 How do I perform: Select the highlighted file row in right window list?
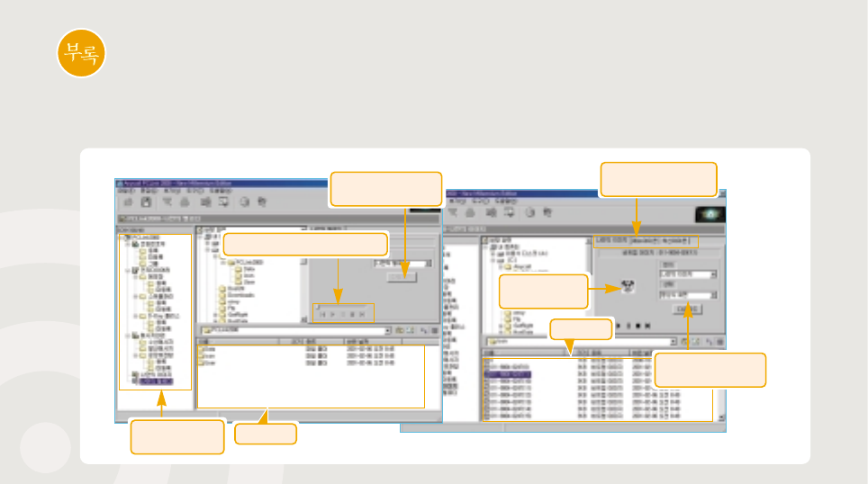click(x=508, y=374)
